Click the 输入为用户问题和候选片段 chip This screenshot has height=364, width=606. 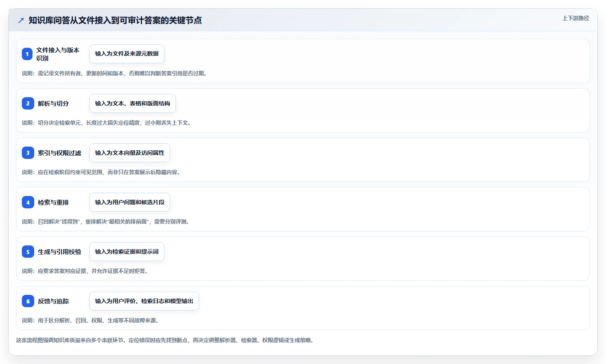click(x=130, y=202)
